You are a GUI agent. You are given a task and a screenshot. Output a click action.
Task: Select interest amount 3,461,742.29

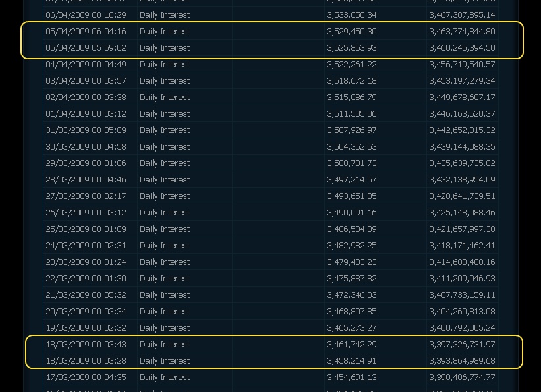pyautogui.click(x=352, y=345)
